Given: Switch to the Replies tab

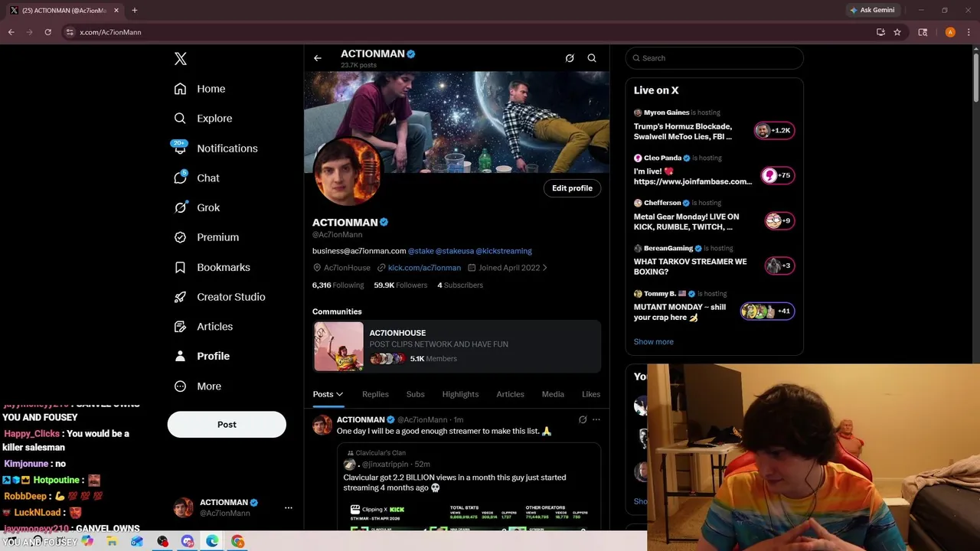Looking at the screenshot, I should (x=375, y=394).
